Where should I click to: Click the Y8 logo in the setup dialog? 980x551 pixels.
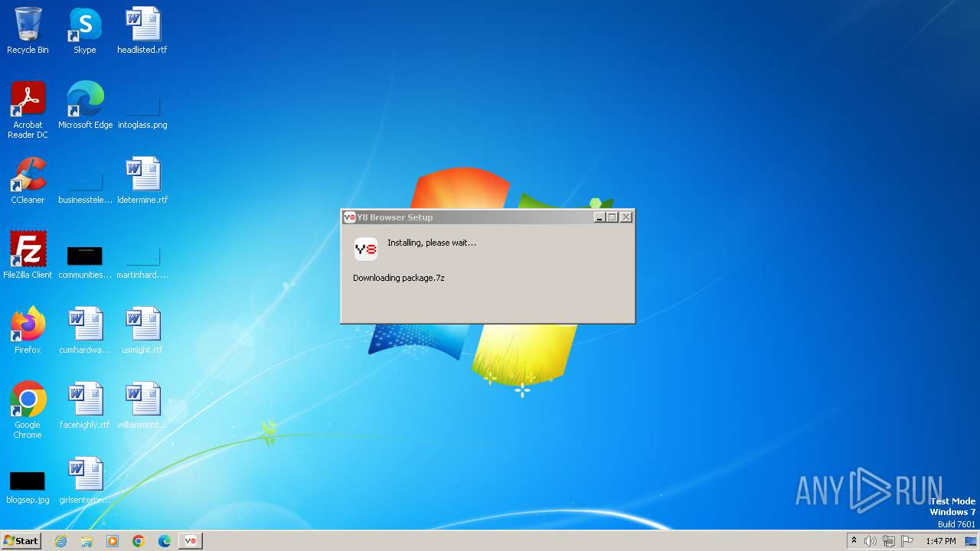point(366,249)
